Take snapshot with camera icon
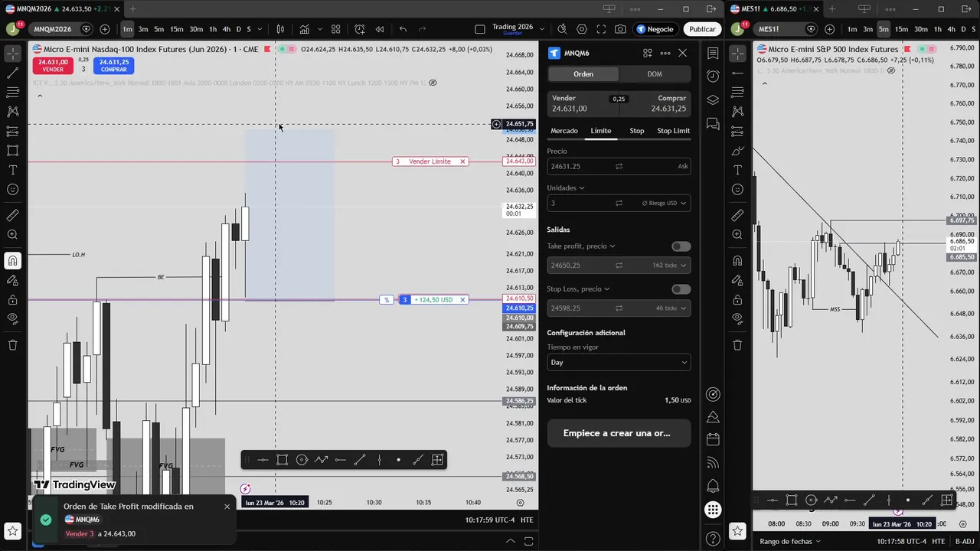This screenshot has height=551, width=980. tap(620, 29)
